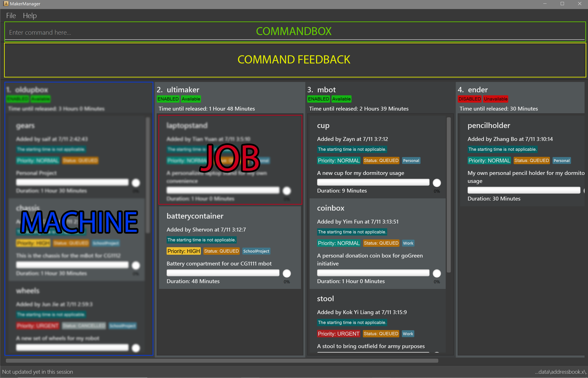Image resolution: width=588 pixels, height=378 pixels.
Task: Click 'Not updated yet in this session' status
Action: (x=38, y=372)
